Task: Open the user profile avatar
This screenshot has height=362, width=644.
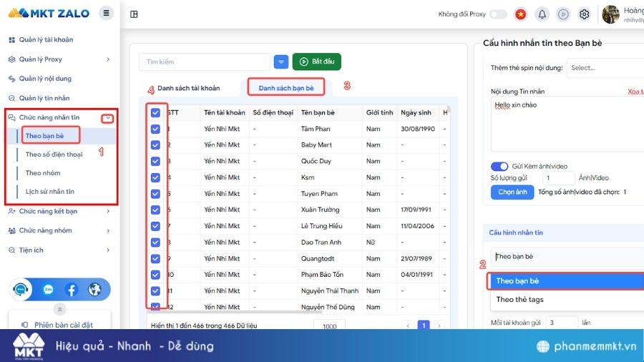Action: point(610,14)
